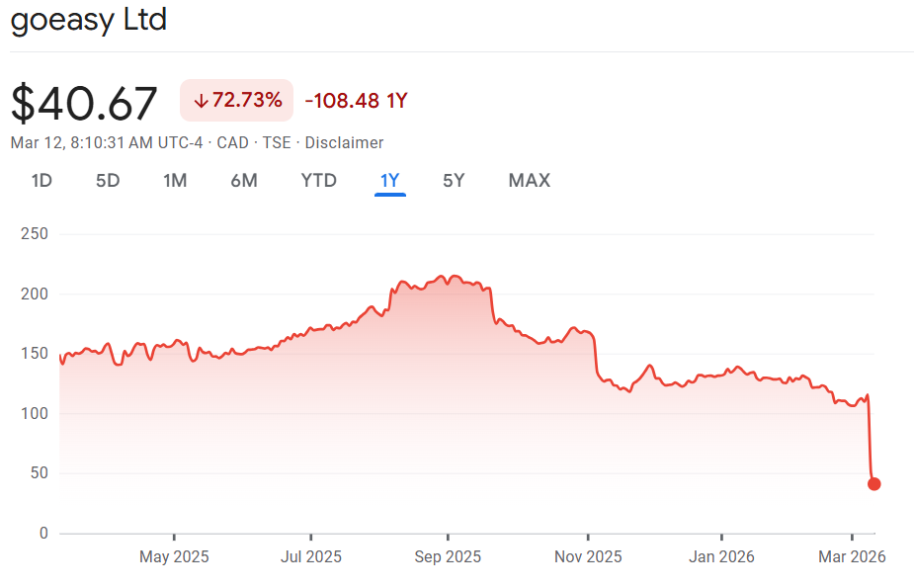Click the 72.73% change badge
914x588 pixels.
point(237,101)
